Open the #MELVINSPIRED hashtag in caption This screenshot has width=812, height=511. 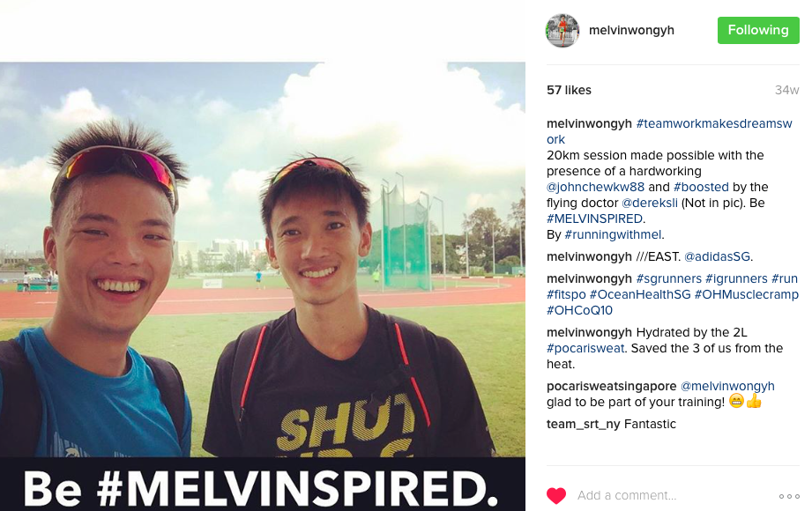(x=594, y=218)
